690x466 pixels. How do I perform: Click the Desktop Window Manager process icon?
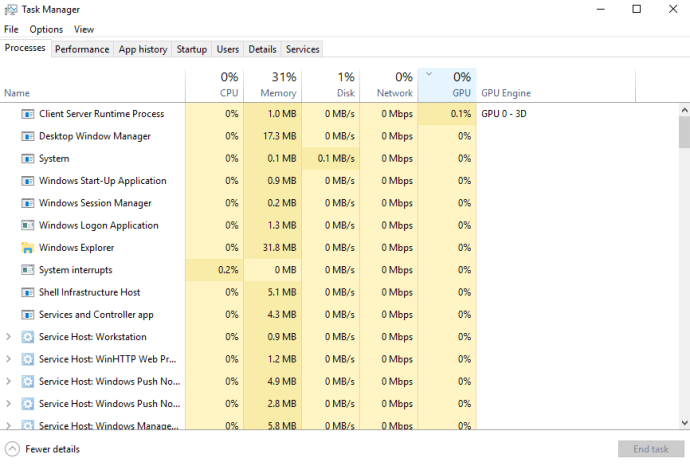[x=27, y=136]
